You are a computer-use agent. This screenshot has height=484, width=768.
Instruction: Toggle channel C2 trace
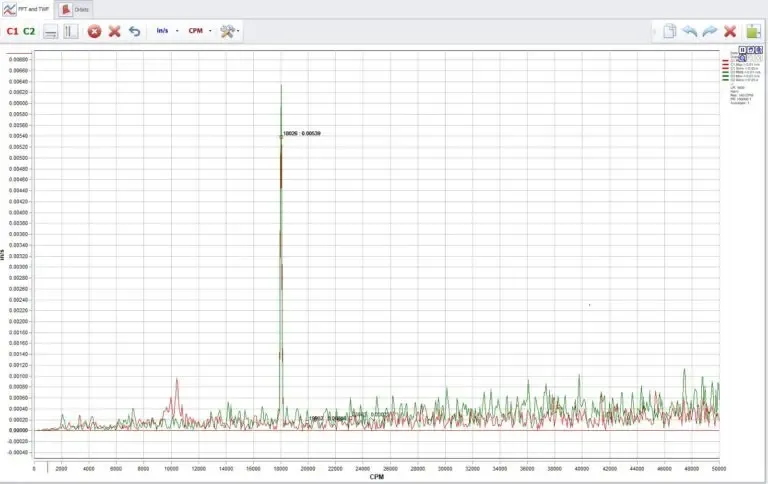point(29,31)
